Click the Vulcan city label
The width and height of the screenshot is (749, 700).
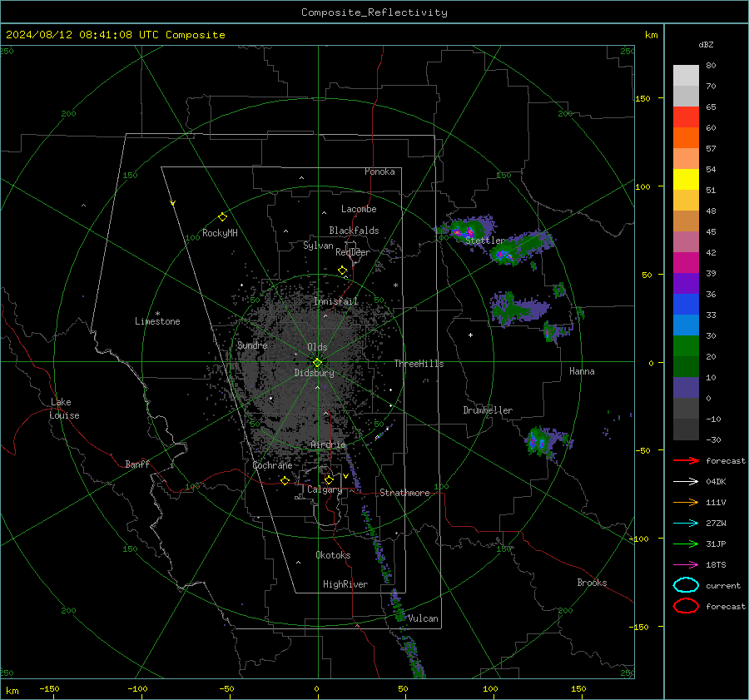(x=424, y=618)
